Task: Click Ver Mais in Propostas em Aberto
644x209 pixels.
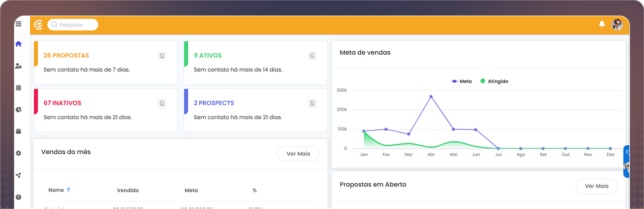Action: [596, 186]
